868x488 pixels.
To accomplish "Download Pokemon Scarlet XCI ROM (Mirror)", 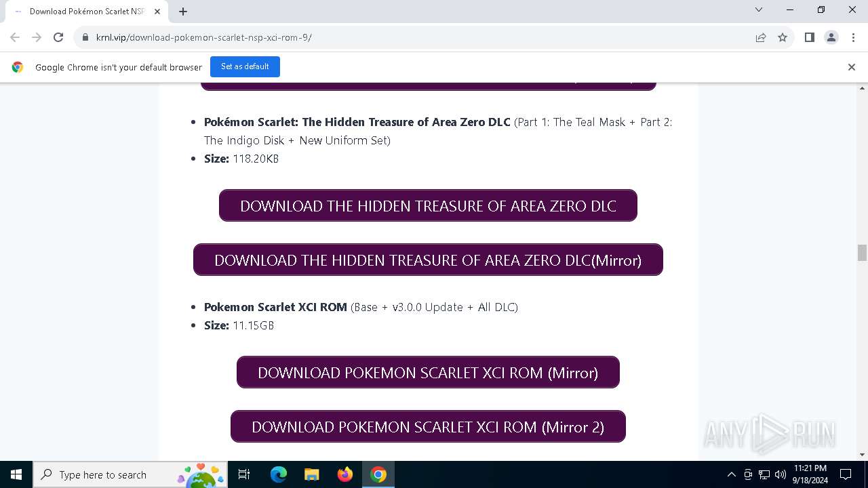I will tap(428, 372).
